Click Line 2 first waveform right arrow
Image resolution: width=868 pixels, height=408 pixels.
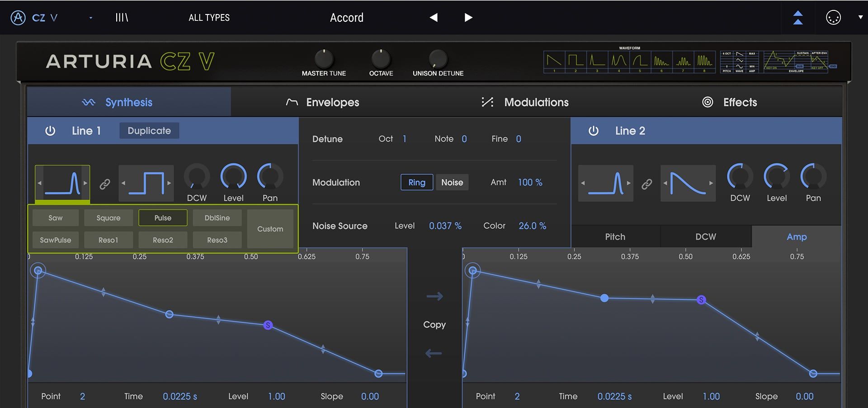(628, 183)
